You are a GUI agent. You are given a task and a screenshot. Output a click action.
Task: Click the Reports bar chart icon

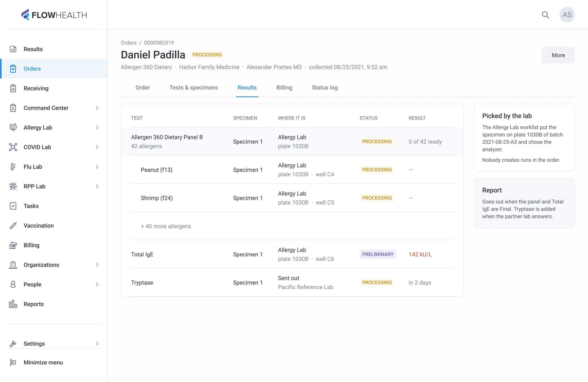pos(13,304)
